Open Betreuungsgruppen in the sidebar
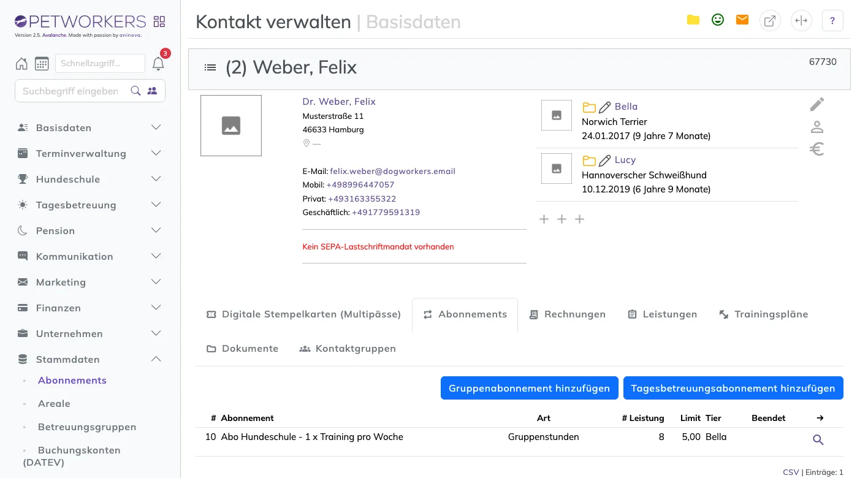This screenshot has width=868, height=478. click(x=87, y=427)
